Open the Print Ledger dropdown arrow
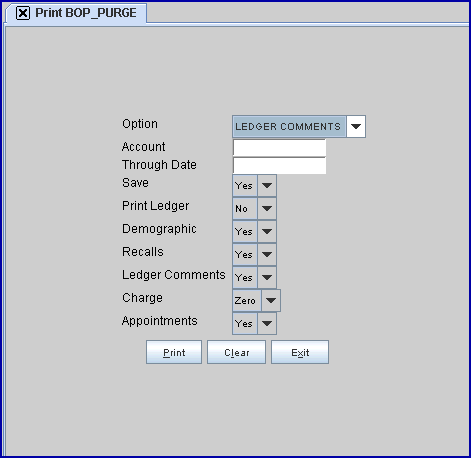The image size is (471, 458). [x=267, y=209]
